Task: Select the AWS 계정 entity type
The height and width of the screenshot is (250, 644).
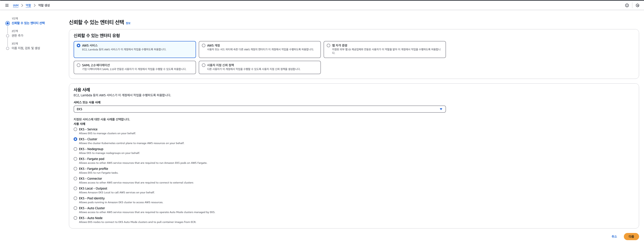Action: click(203, 45)
